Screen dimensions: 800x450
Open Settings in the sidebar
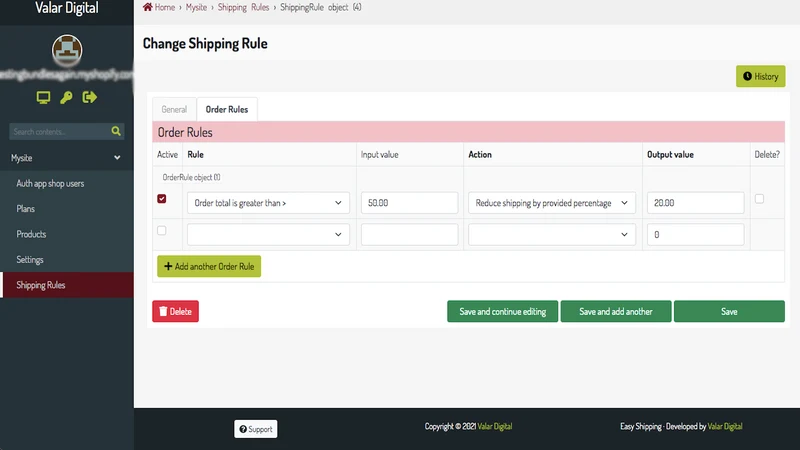point(67,260)
